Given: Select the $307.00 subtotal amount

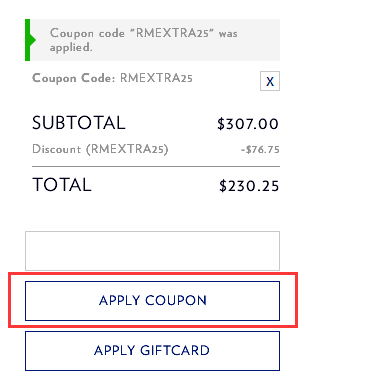Looking at the screenshot, I should (248, 124).
